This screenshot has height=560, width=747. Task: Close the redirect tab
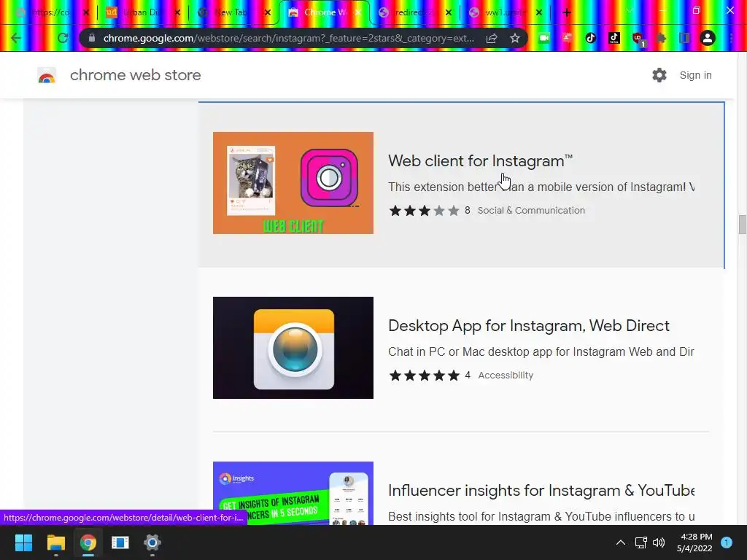[x=449, y=13]
